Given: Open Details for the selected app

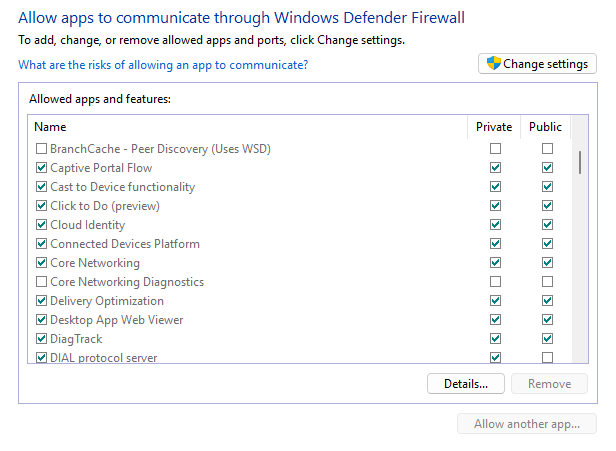Looking at the screenshot, I should (x=466, y=383).
